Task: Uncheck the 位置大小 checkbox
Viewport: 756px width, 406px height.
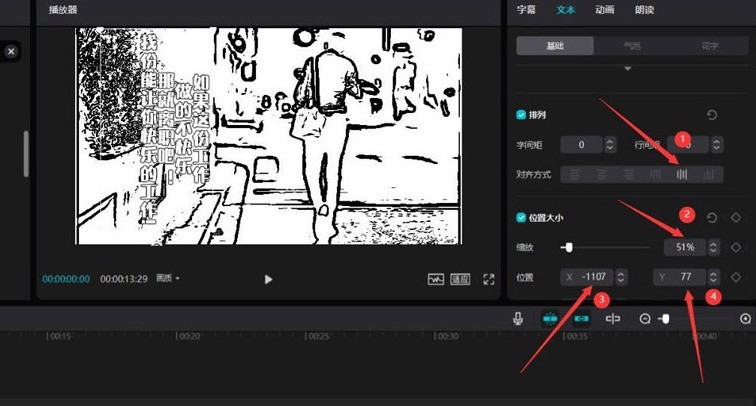Action: pos(521,218)
